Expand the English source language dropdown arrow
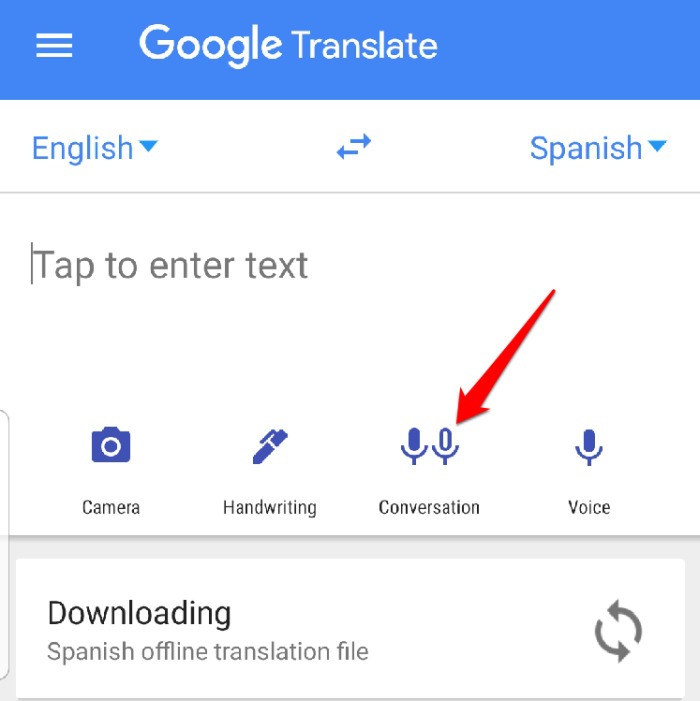 click(148, 146)
